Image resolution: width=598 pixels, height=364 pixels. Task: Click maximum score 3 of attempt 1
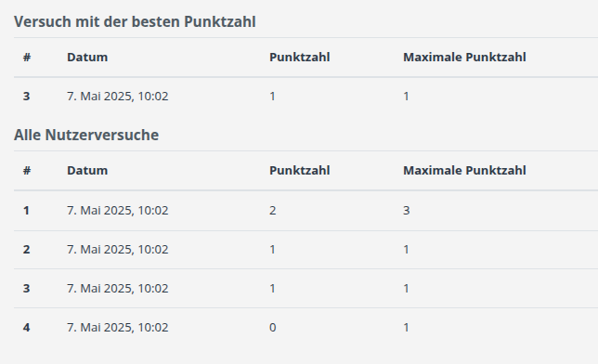407,211
